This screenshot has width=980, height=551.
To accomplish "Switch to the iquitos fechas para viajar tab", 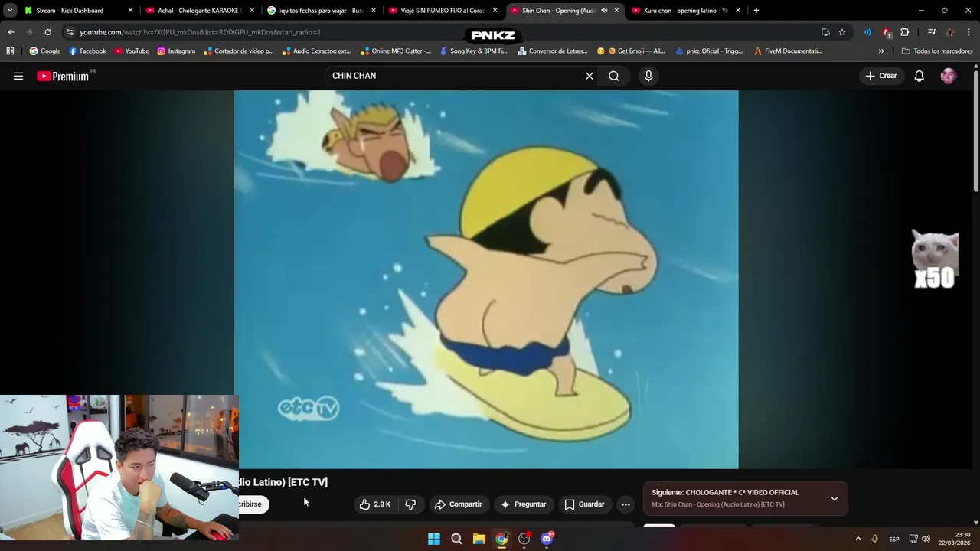I will click(321, 11).
